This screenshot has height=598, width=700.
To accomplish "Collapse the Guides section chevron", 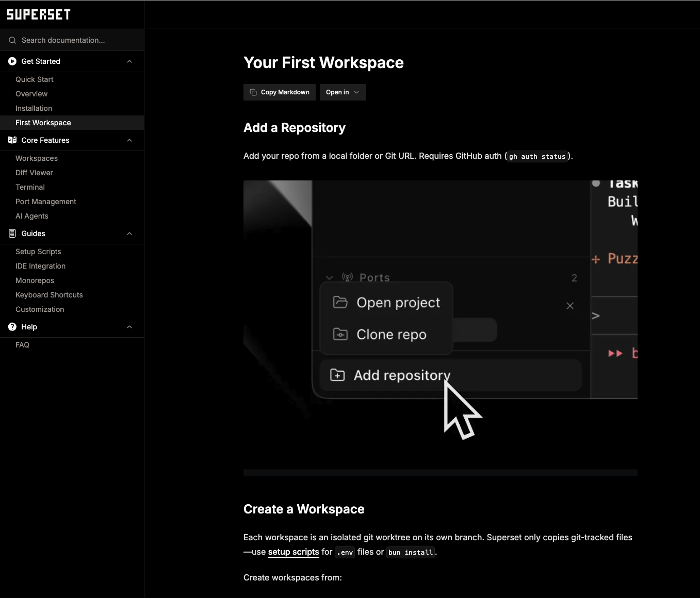I will point(129,234).
